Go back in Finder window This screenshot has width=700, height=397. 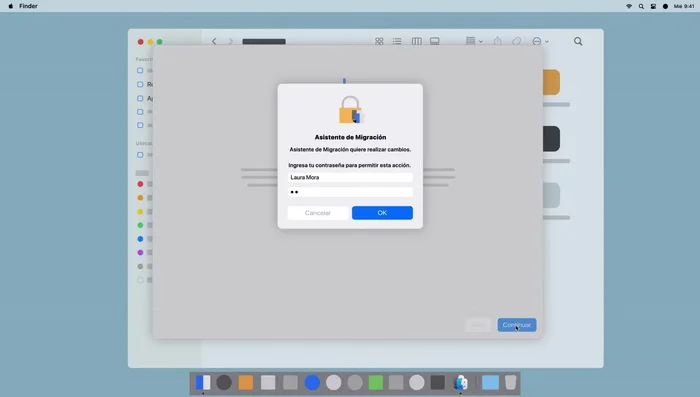click(214, 41)
